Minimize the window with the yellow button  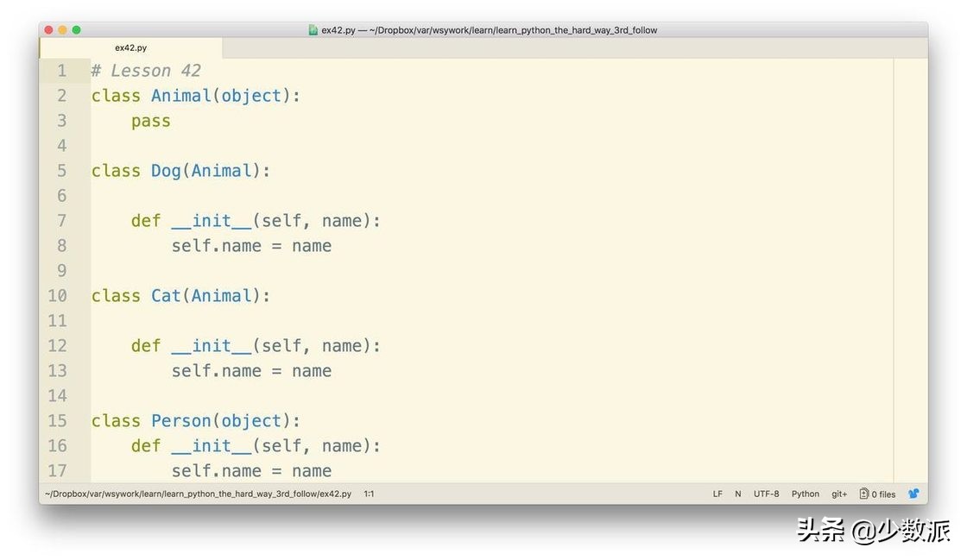(63, 30)
